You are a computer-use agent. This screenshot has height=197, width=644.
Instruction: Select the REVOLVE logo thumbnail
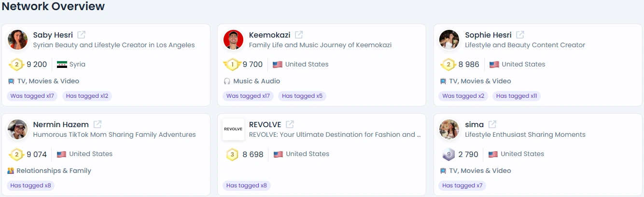tap(233, 129)
